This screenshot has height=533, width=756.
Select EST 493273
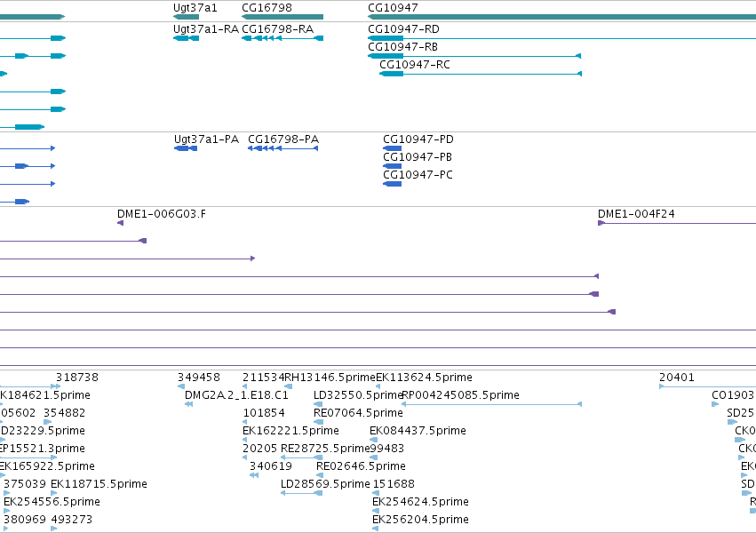tap(54, 529)
